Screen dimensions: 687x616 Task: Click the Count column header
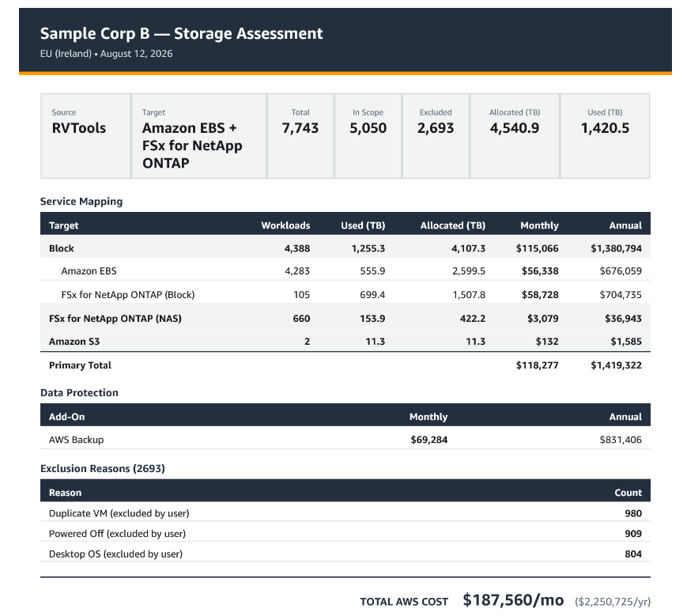pyautogui.click(x=628, y=493)
